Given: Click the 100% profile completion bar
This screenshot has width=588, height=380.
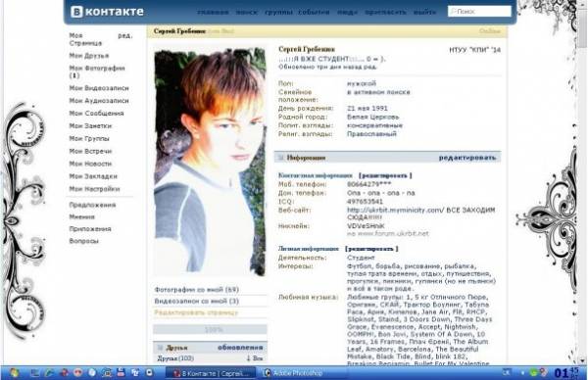Looking at the screenshot, I should click(x=210, y=329).
